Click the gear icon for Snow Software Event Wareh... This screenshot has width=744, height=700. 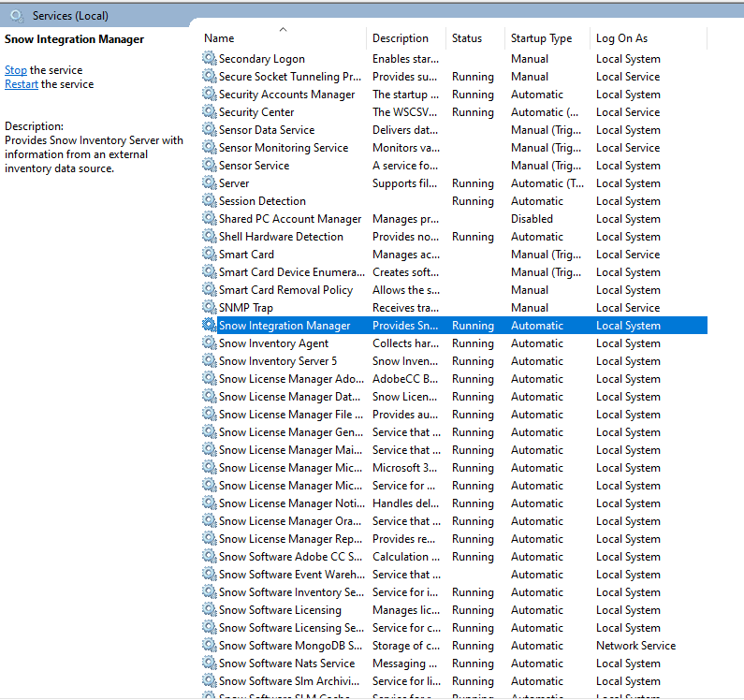pyautogui.click(x=210, y=574)
